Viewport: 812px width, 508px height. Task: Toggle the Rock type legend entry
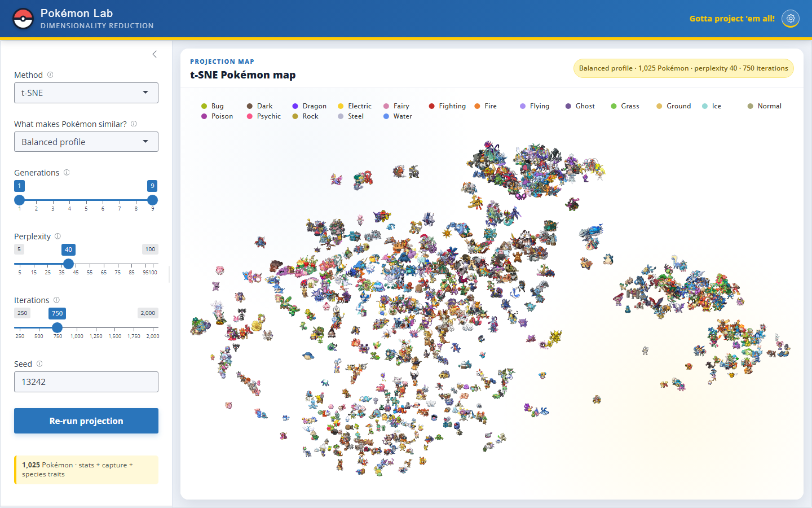[306, 116]
